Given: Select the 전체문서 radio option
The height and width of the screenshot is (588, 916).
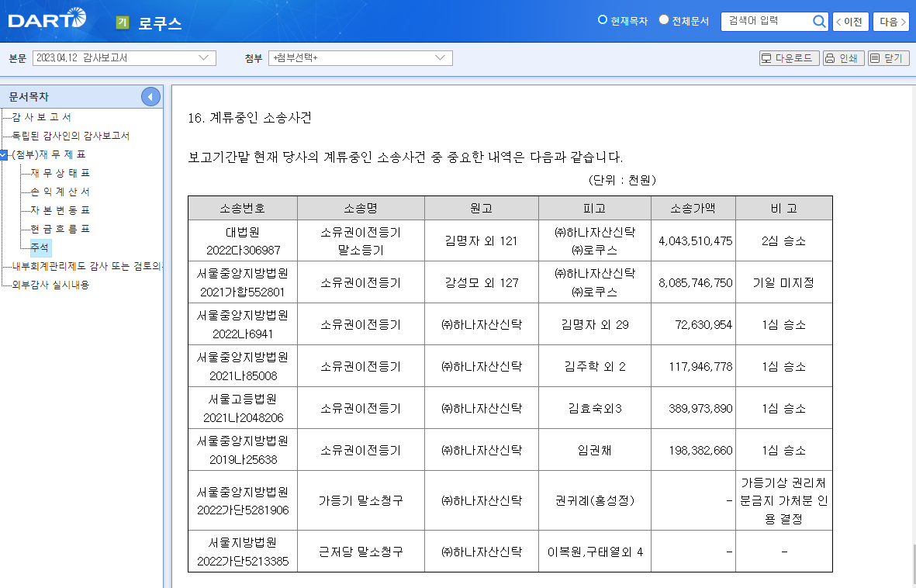Looking at the screenshot, I should point(664,20).
